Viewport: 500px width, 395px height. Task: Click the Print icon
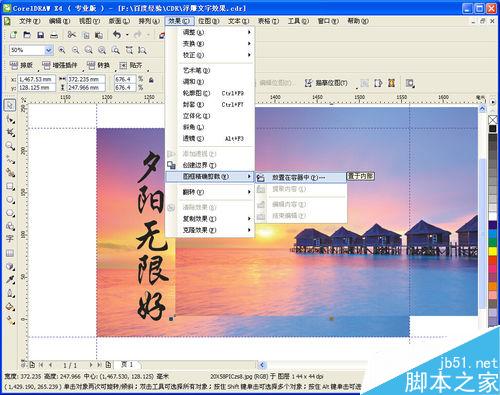coord(54,35)
